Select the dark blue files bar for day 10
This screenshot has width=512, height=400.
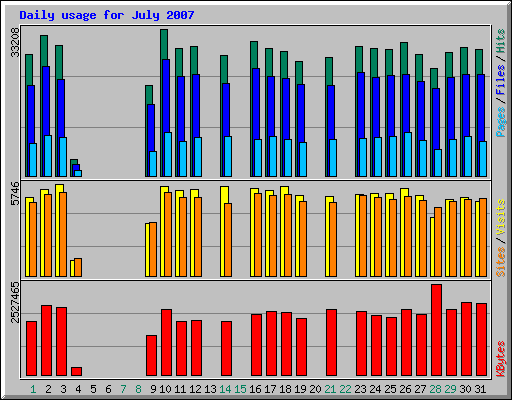(166, 97)
